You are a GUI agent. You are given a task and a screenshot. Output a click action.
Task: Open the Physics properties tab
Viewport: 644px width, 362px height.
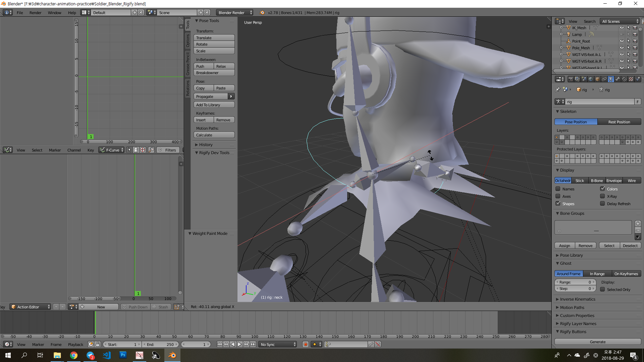tap(638, 79)
